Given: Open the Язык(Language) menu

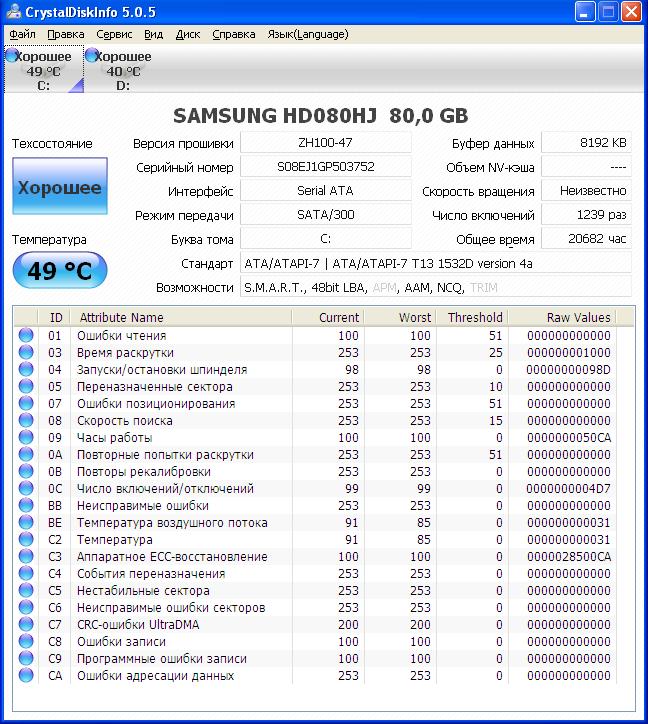Looking at the screenshot, I should (x=308, y=34).
